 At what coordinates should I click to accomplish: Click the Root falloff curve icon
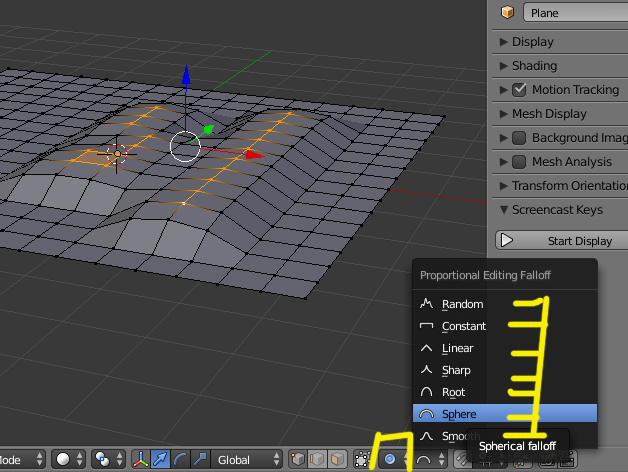click(x=426, y=392)
